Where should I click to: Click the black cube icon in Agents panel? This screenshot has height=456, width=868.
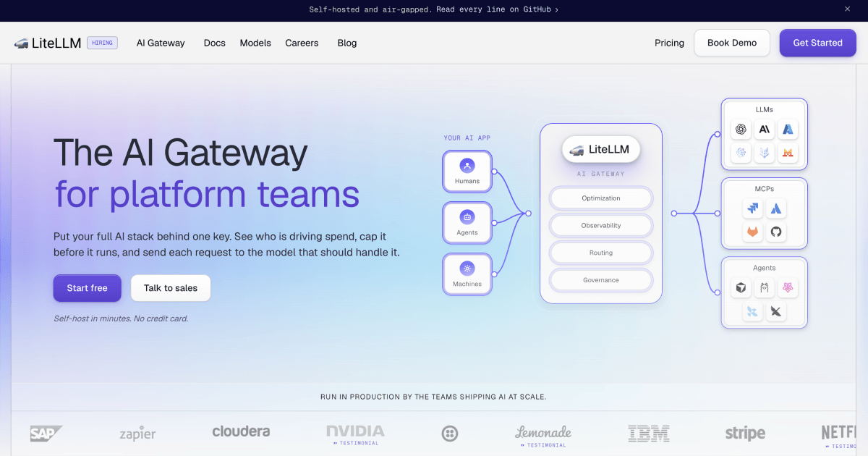coord(741,288)
